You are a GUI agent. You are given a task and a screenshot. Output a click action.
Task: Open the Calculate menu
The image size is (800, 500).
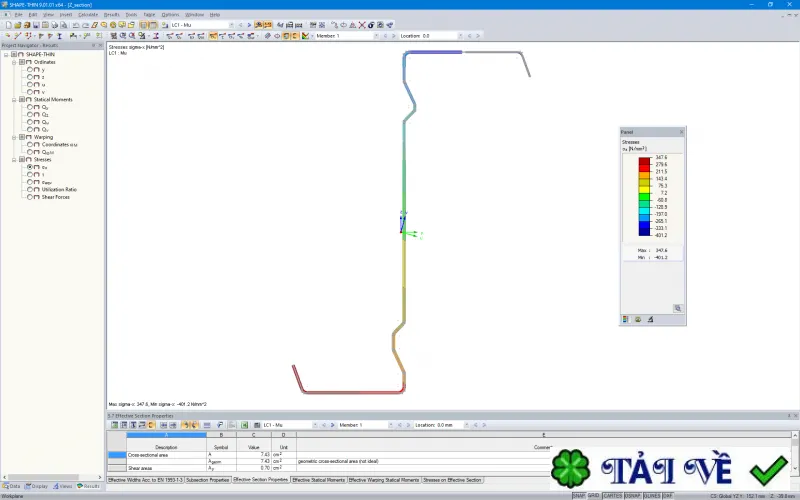point(88,15)
